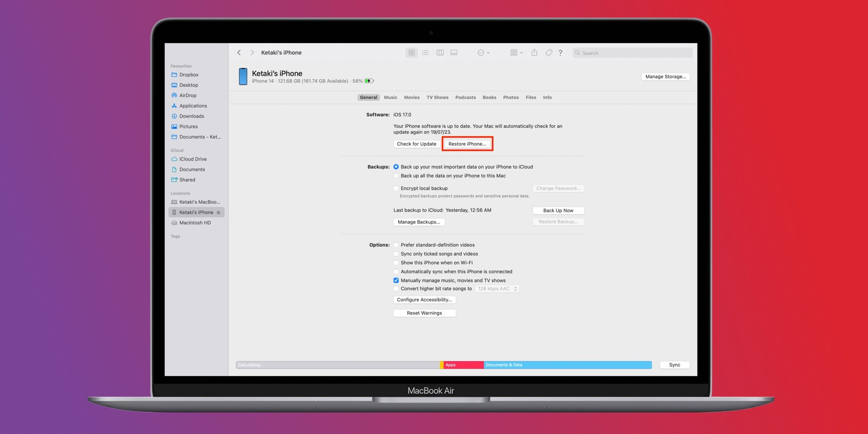This screenshot has width=868, height=434.
Task: Open the ellipsis action menu
Action: point(483,53)
